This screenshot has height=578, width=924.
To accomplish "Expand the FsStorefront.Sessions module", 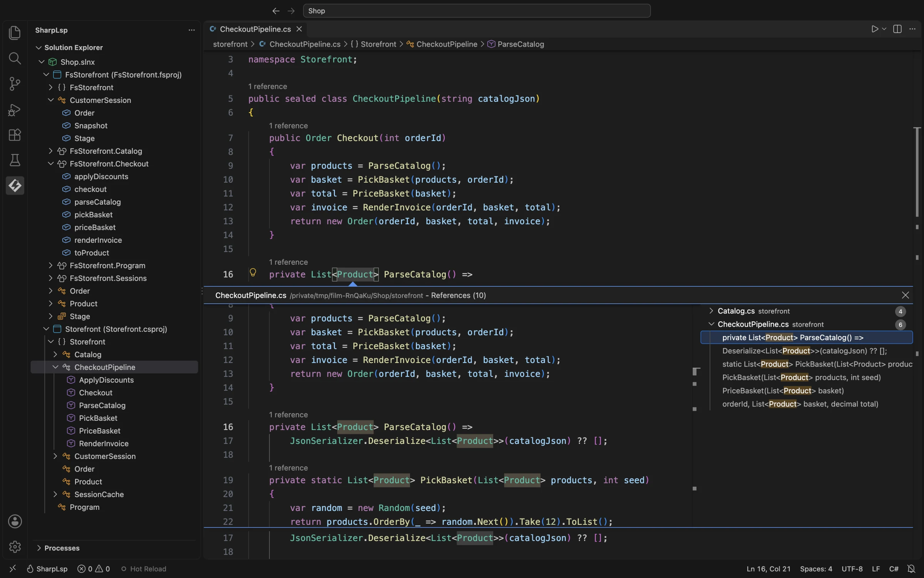I will [50, 278].
